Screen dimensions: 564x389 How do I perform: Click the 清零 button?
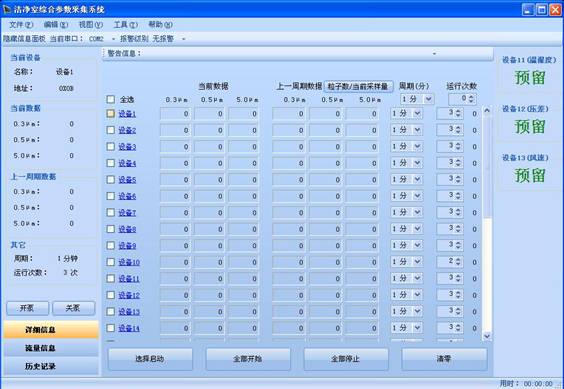click(x=444, y=359)
